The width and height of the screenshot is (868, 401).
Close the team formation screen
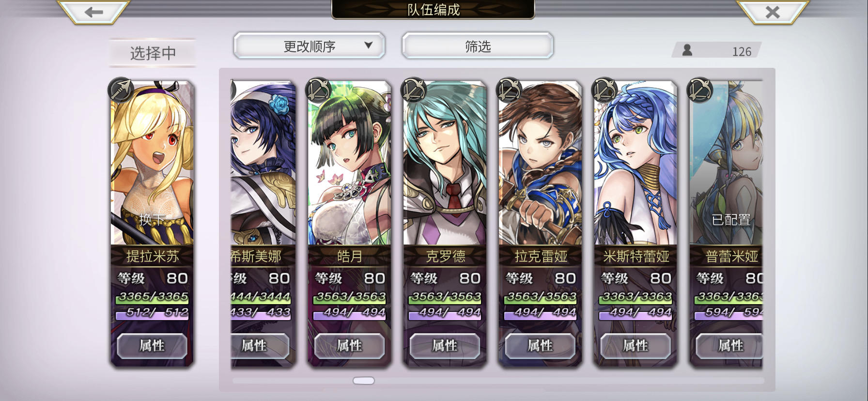click(x=773, y=12)
